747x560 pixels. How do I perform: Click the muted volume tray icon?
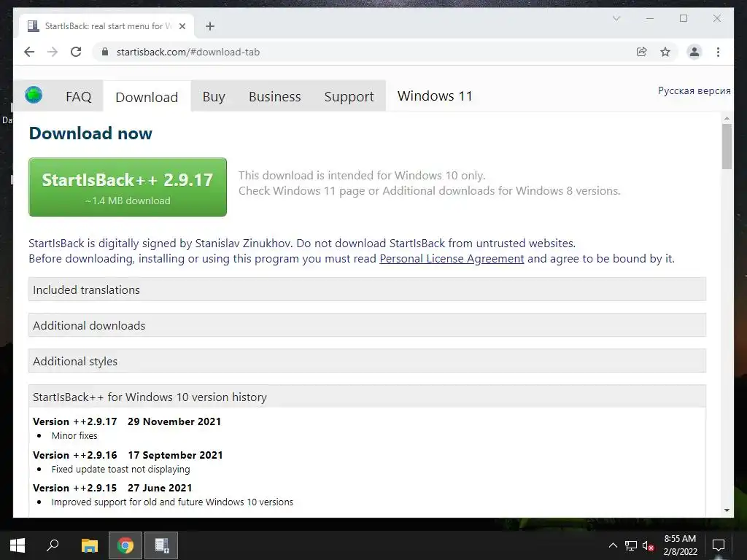coord(648,545)
